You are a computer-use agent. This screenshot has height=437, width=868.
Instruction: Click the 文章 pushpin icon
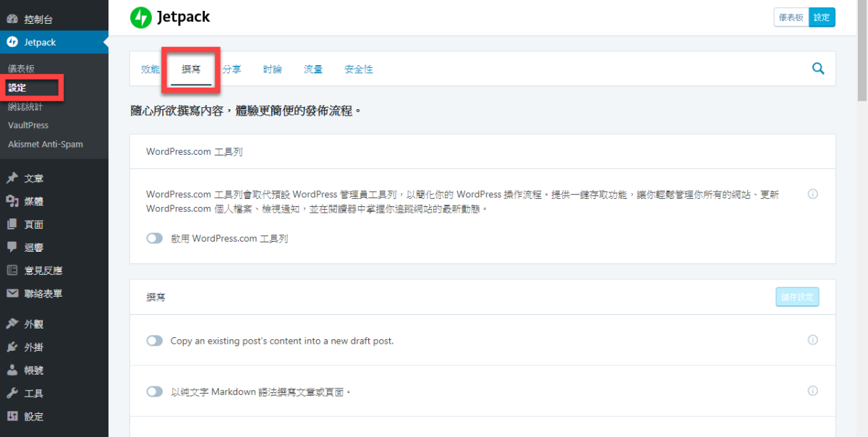click(12, 178)
